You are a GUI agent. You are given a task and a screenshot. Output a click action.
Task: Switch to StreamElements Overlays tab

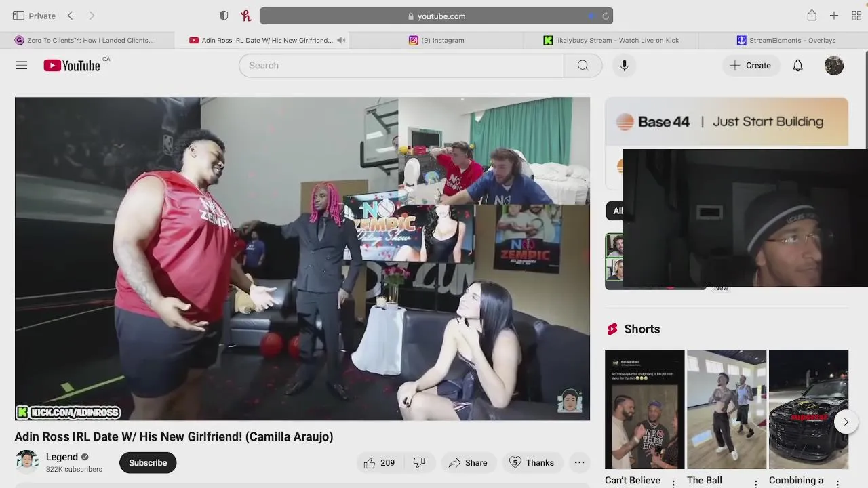[786, 40]
